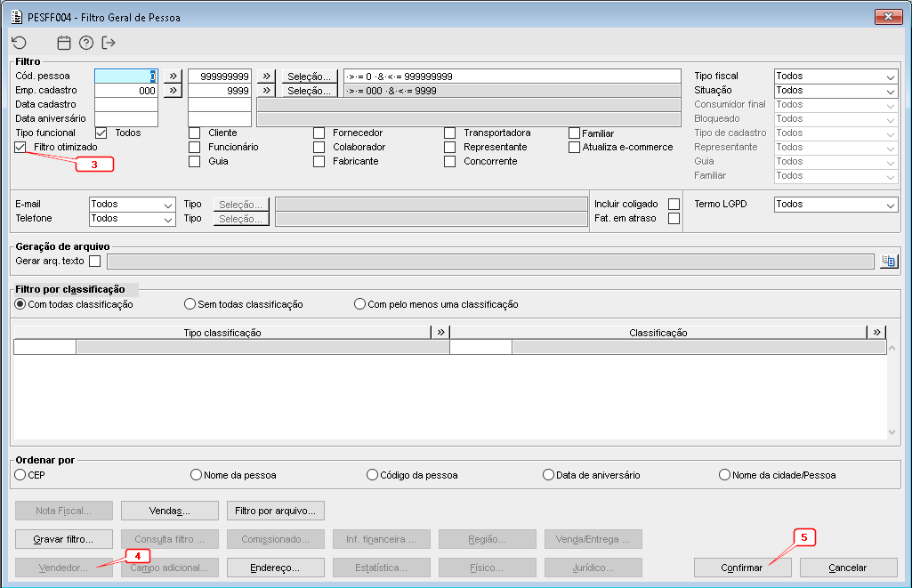Click Emp. cadastro start field 000
Screen dimensions: 912x588
point(126,91)
